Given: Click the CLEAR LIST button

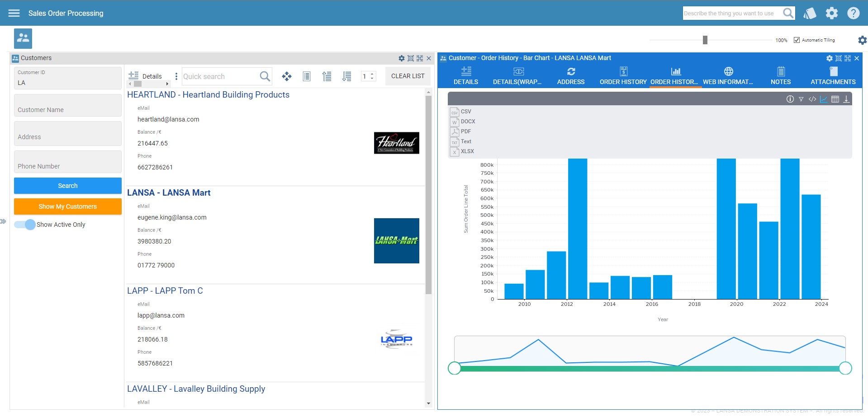Looking at the screenshot, I should [408, 76].
